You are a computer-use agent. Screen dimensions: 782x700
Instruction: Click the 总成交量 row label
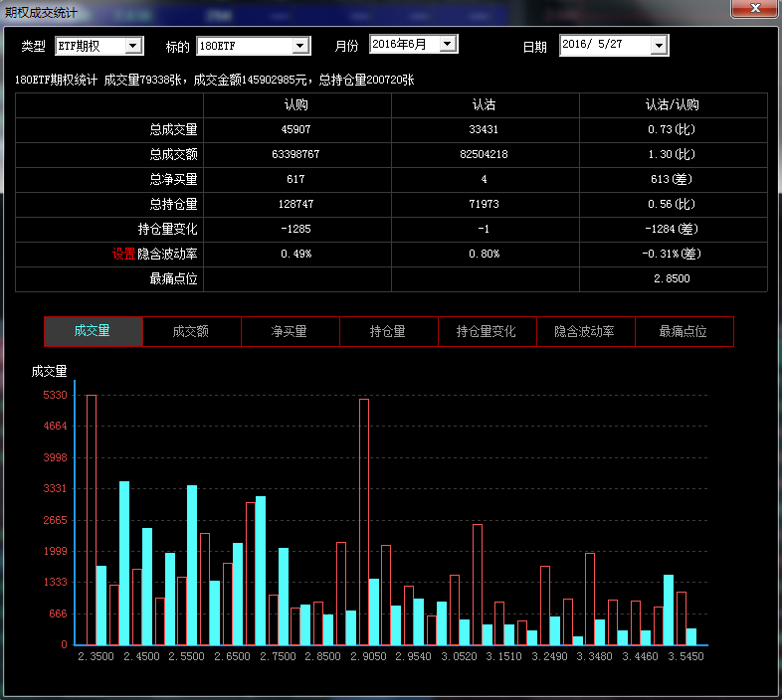point(174,129)
